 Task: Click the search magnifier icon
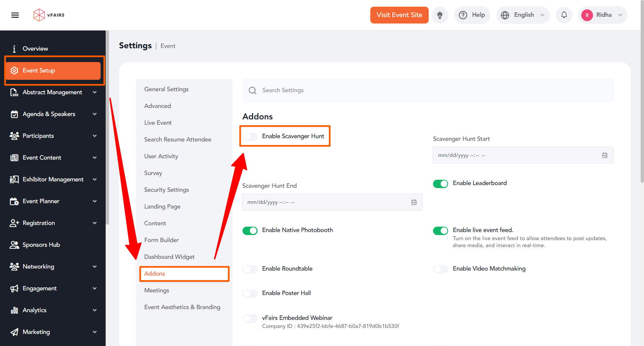(253, 91)
